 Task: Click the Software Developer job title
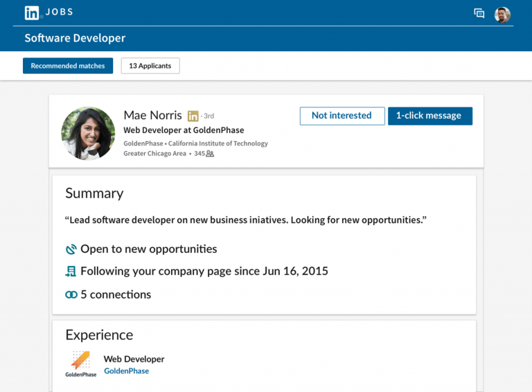click(x=75, y=38)
